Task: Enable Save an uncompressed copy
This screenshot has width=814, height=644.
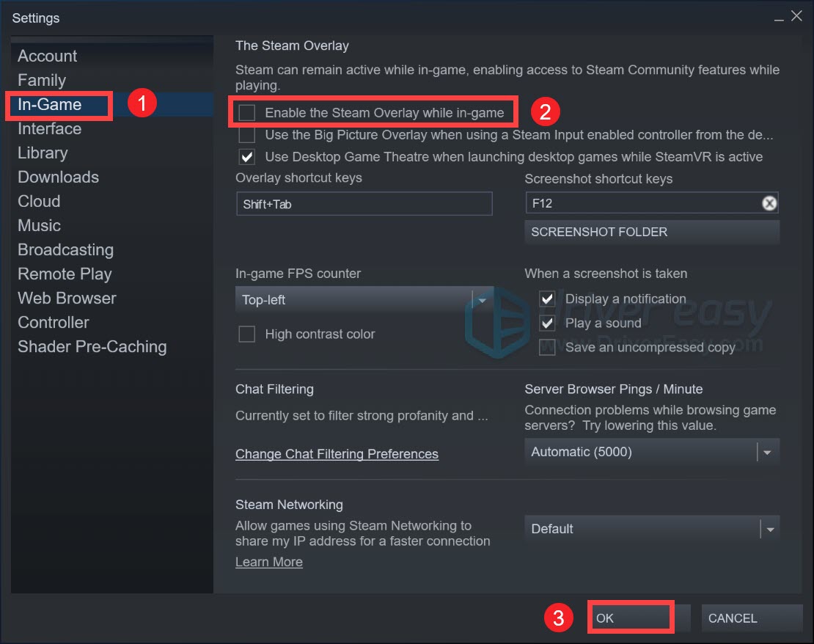Action: (x=547, y=348)
